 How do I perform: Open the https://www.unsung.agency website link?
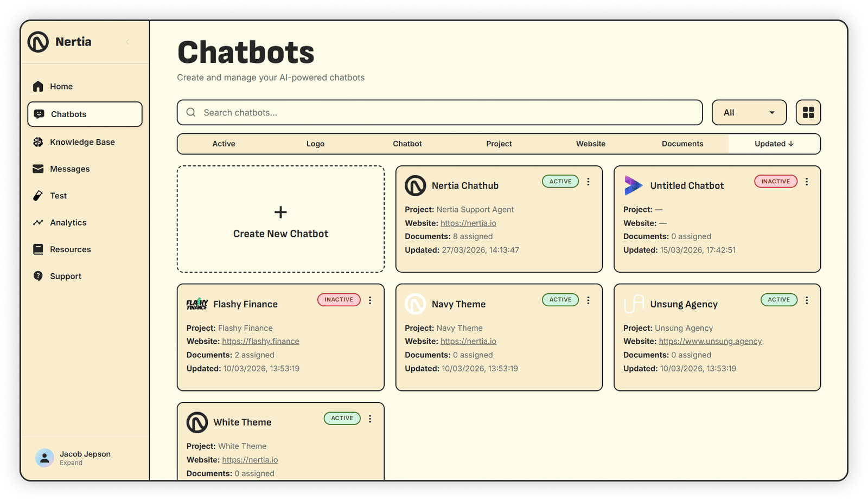tap(710, 342)
